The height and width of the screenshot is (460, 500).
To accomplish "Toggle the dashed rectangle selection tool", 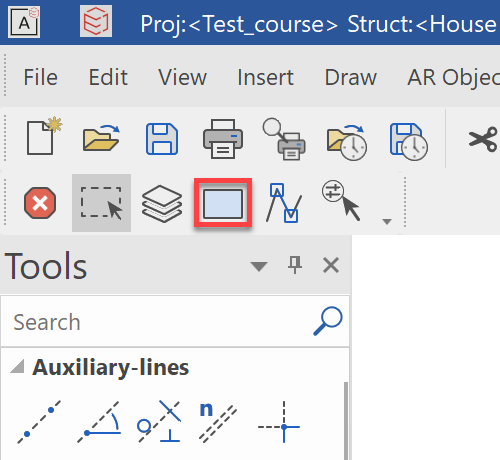I will pos(101,203).
